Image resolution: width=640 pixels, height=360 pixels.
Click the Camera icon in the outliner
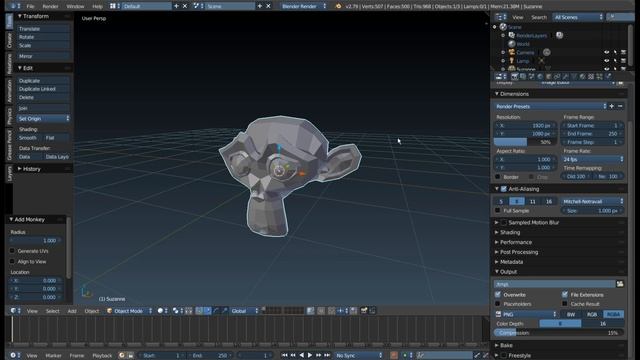tap(511, 52)
